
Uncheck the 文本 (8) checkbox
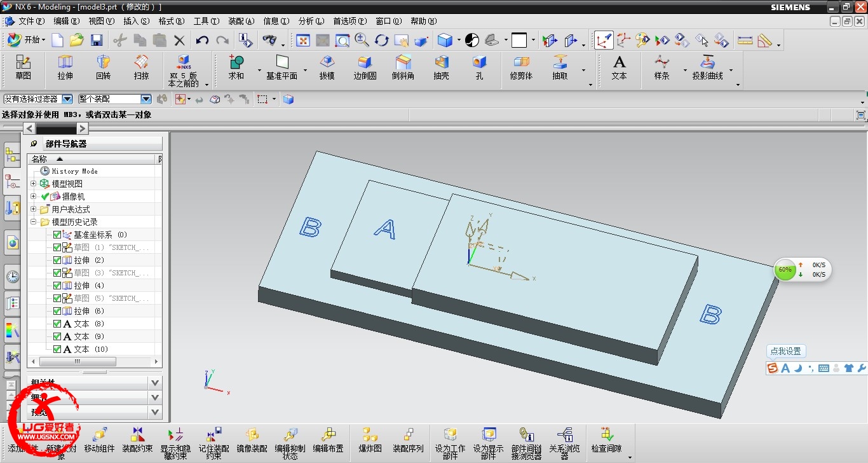pos(57,324)
